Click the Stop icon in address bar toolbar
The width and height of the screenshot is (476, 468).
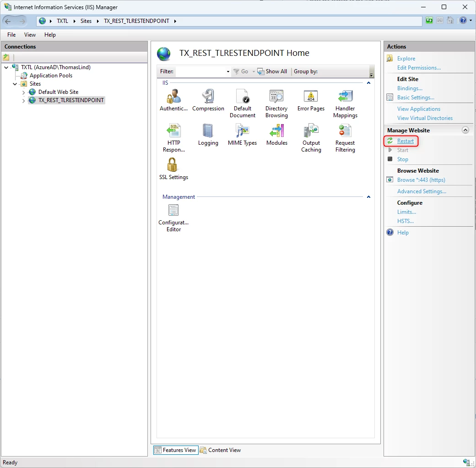tap(439, 20)
